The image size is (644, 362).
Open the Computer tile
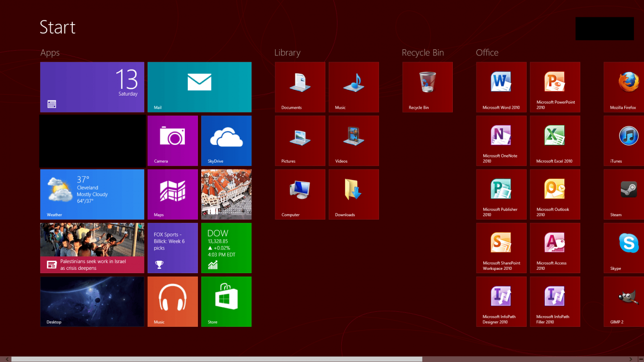[300, 194]
